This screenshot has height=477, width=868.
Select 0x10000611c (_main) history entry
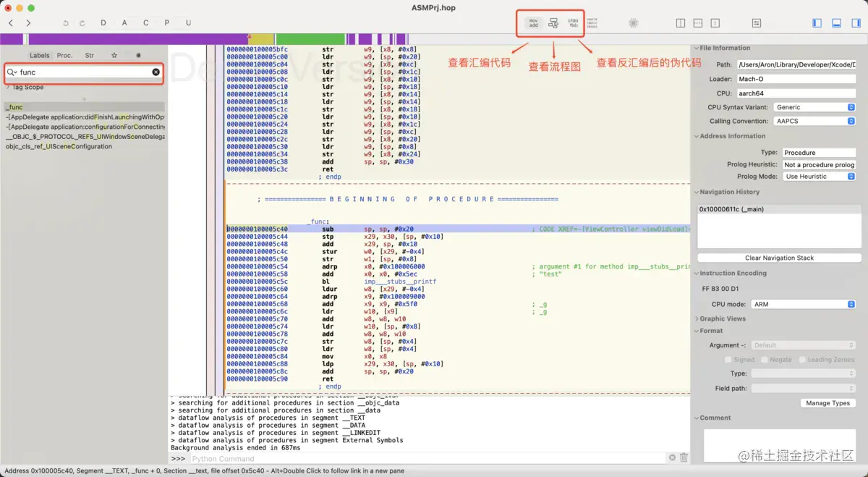[x=779, y=209]
